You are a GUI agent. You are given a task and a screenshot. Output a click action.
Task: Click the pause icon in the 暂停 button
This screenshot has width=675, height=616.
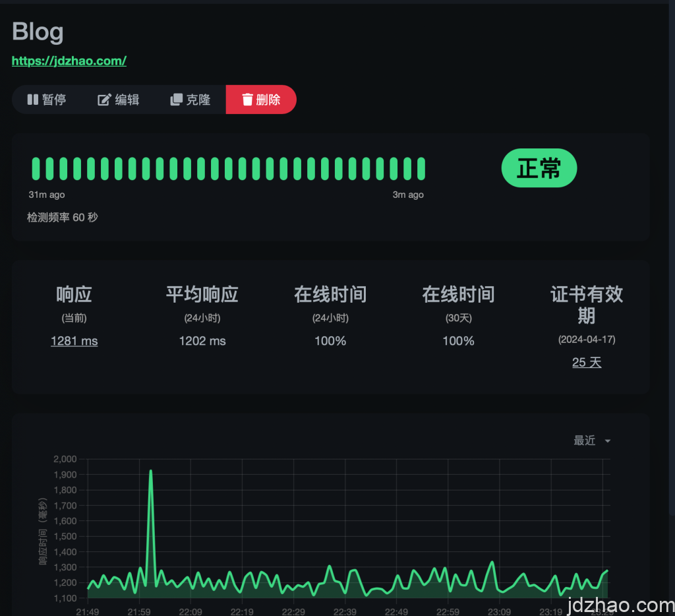coord(32,100)
